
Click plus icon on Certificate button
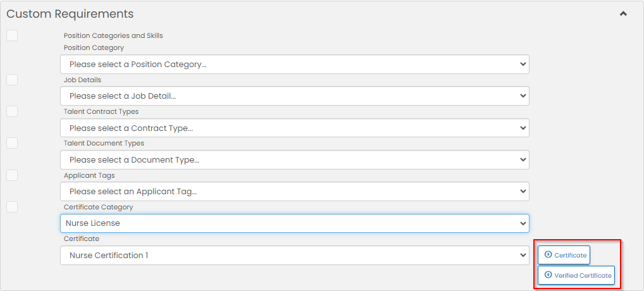(548, 254)
